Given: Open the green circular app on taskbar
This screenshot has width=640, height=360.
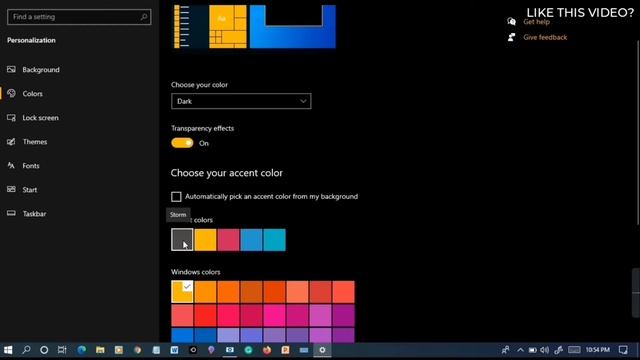Looking at the screenshot, I should pos(248,350).
